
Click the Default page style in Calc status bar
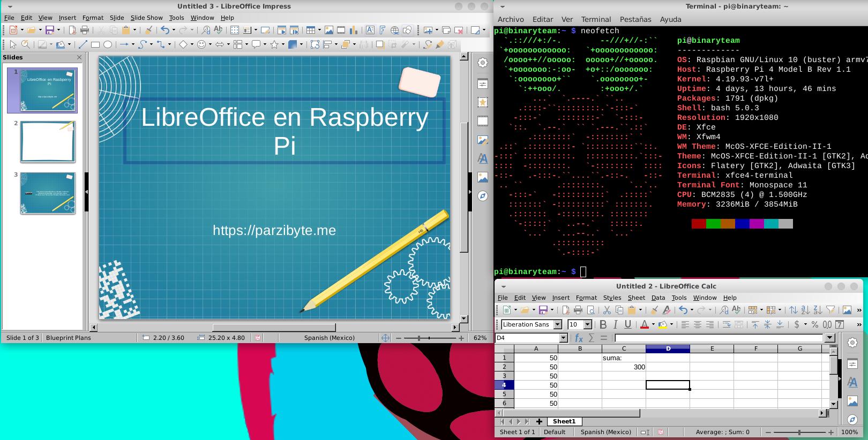click(x=555, y=432)
